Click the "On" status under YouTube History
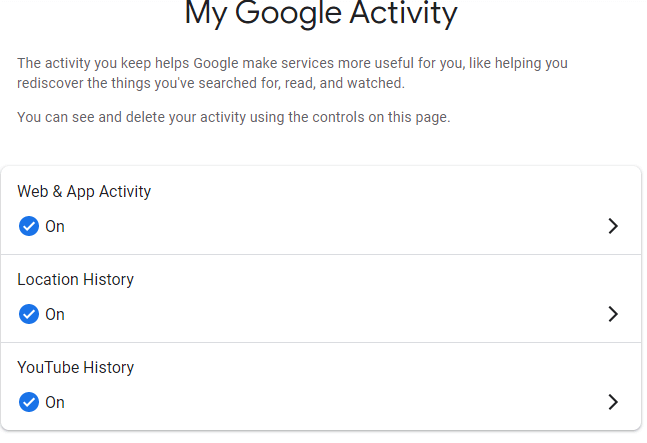Screen dimensions: 647x443 click(x=55, y=402)
